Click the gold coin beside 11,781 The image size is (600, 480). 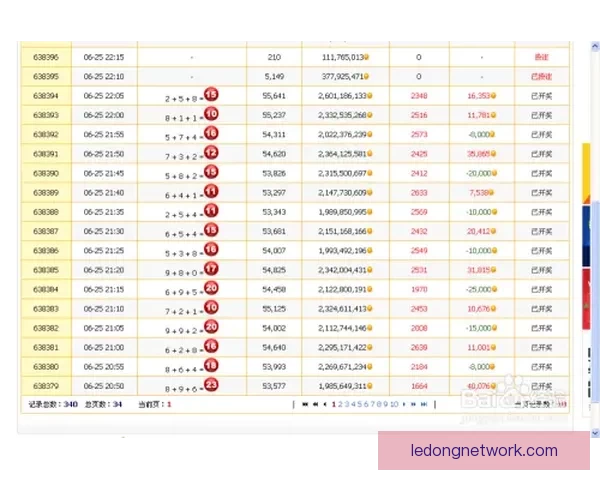[x=493, y=115]
